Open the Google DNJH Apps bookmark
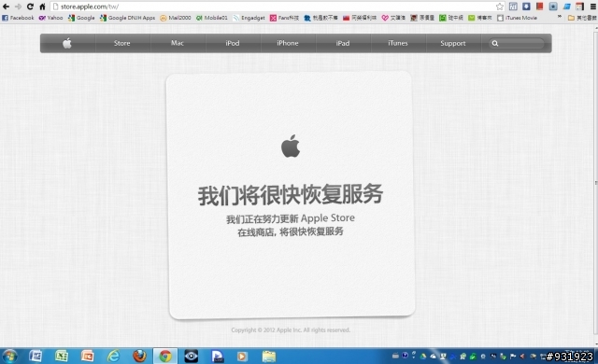The image size is (598, 364). tap(128, 18)
